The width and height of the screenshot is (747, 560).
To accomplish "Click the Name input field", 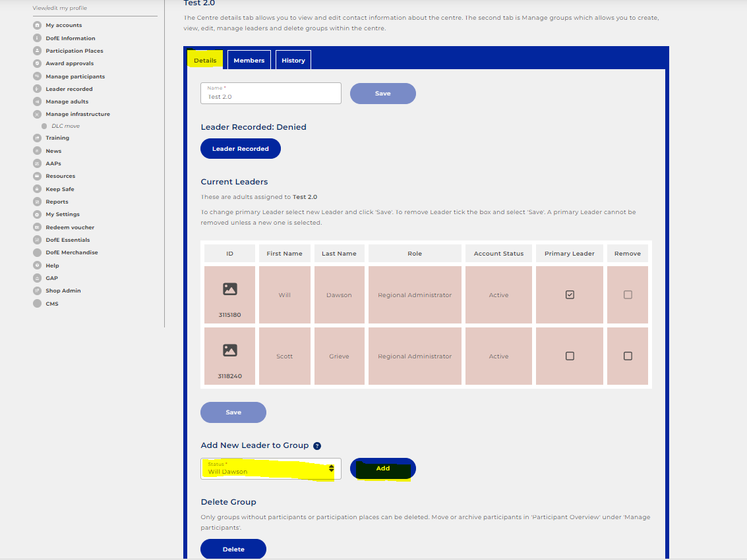I will 270,94.
